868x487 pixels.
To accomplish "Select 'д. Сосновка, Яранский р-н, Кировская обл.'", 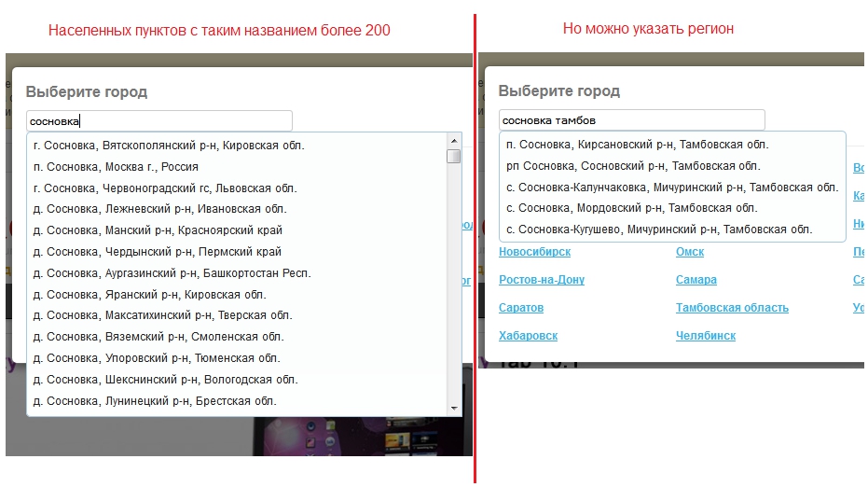I will point(149,294).
